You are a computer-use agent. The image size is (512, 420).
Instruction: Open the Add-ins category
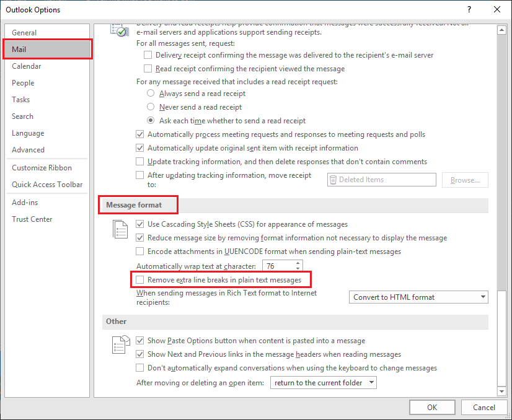pyautogui.click(x=47, y=203)
